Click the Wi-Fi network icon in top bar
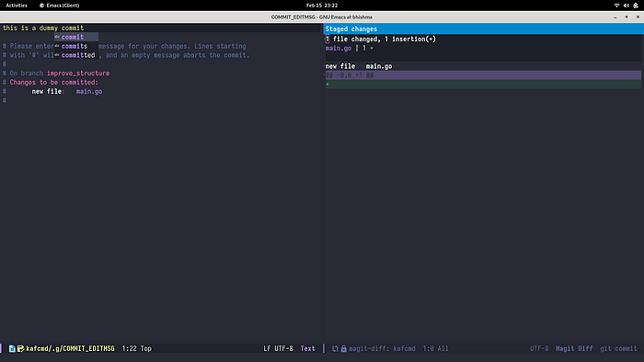Screen dimensions: 644x362 616,6
